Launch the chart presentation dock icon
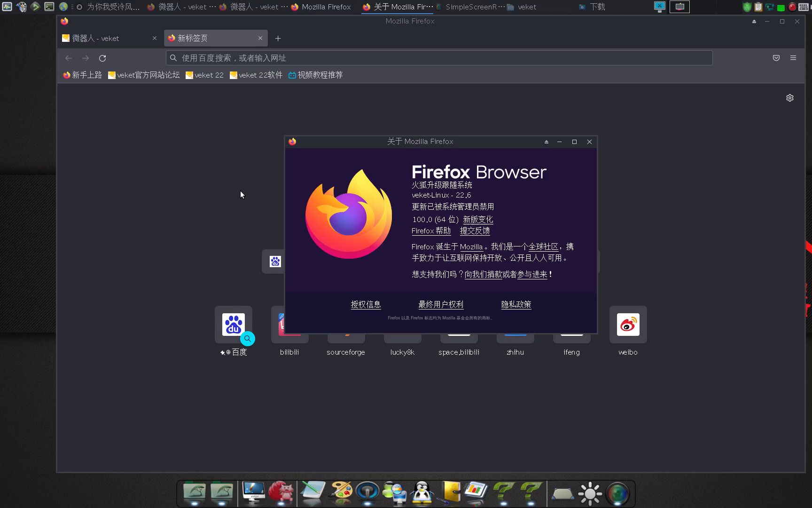This screenshot has width=812, height=508. coord(476,492)
